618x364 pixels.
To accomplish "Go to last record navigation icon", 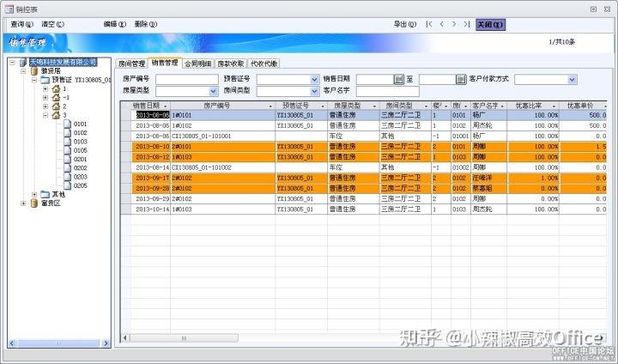I will [x=467, y=24].
